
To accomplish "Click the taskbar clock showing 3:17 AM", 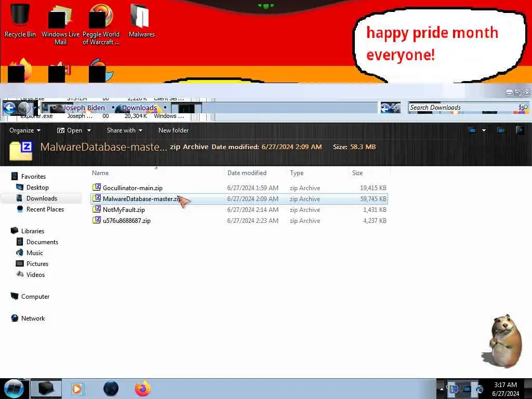I will click(506, 389).
